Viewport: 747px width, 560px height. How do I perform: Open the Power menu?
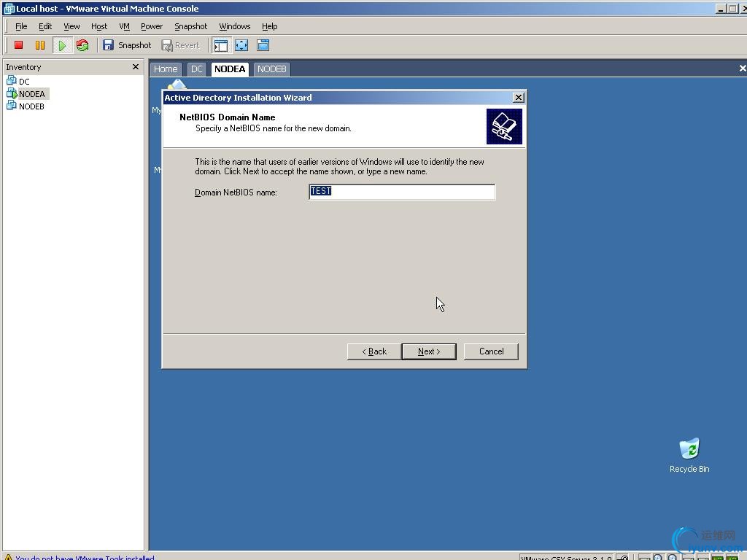click(x=152, y=26)
